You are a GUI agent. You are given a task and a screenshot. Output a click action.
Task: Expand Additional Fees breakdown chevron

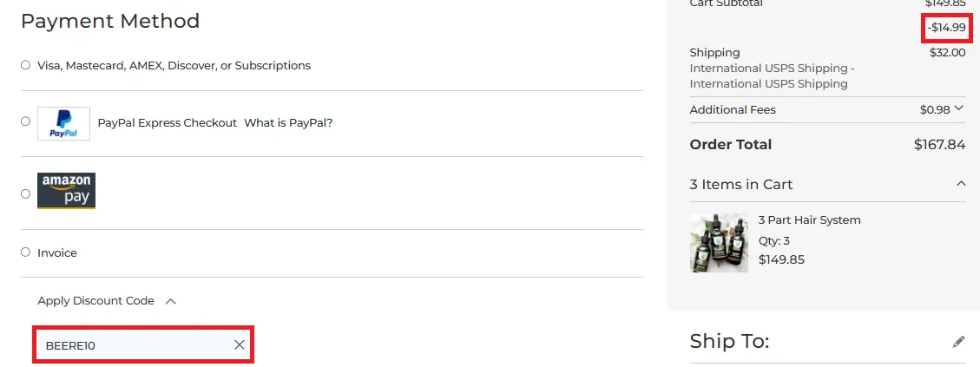coord(959,108)
